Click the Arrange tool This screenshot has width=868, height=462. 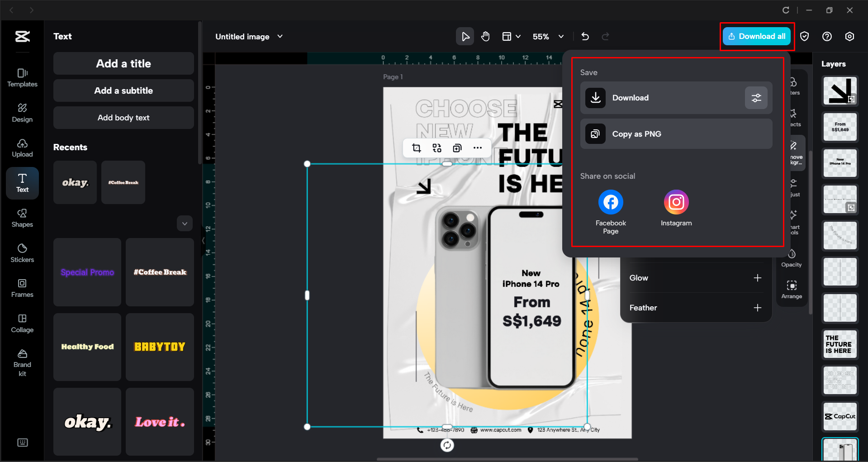(x=792, y=289)
